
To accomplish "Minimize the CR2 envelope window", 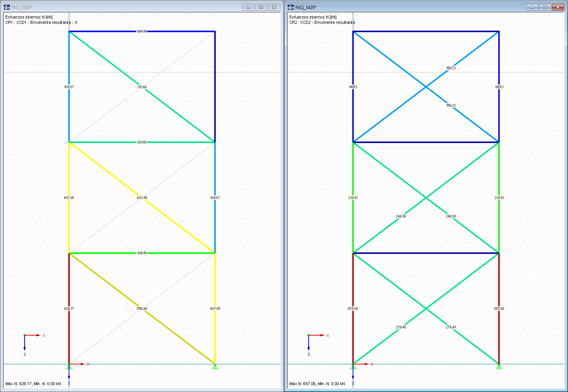I will coord(532,7).
